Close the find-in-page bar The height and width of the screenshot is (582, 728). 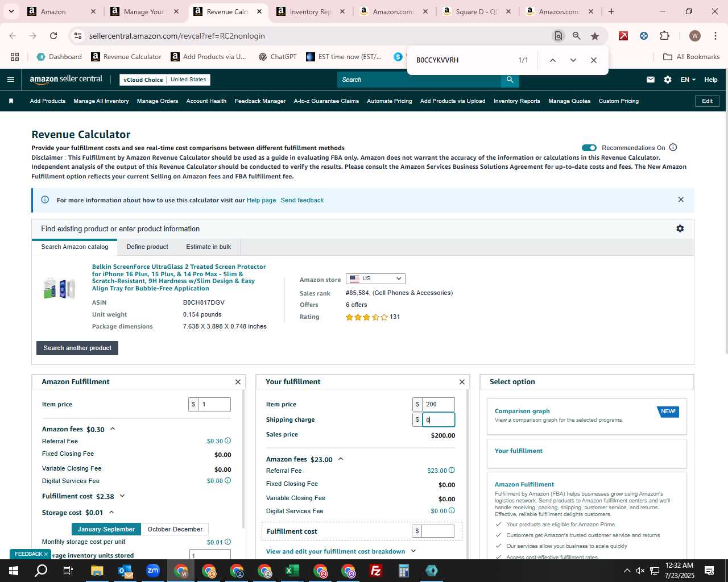point(594,60)
